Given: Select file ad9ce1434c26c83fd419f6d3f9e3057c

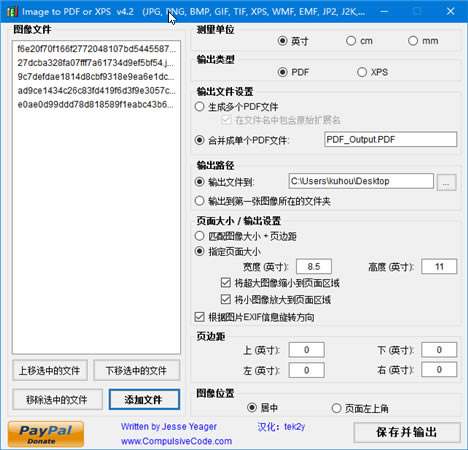Looking at the screenshot, I should [96, 91].
